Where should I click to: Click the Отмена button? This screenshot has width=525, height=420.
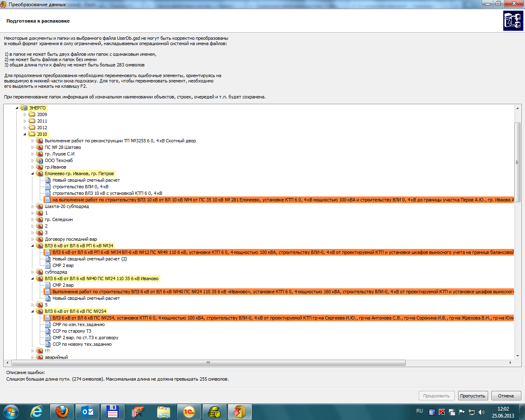(506, 396)
